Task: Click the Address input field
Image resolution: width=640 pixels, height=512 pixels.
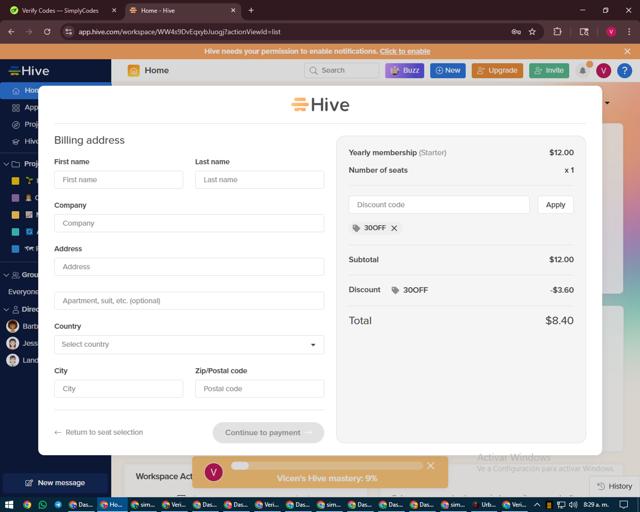Action: pos(189,267)
